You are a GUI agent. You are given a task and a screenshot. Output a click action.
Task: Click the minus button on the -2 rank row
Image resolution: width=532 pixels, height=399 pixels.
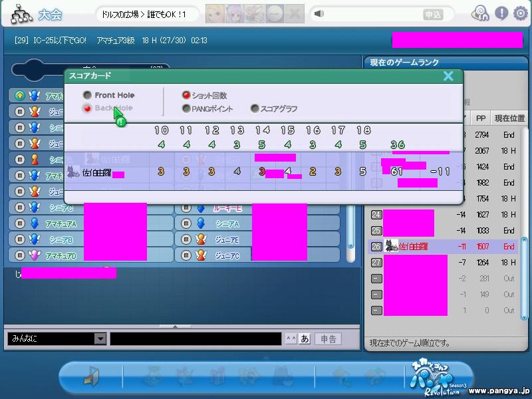click(376, 279)
